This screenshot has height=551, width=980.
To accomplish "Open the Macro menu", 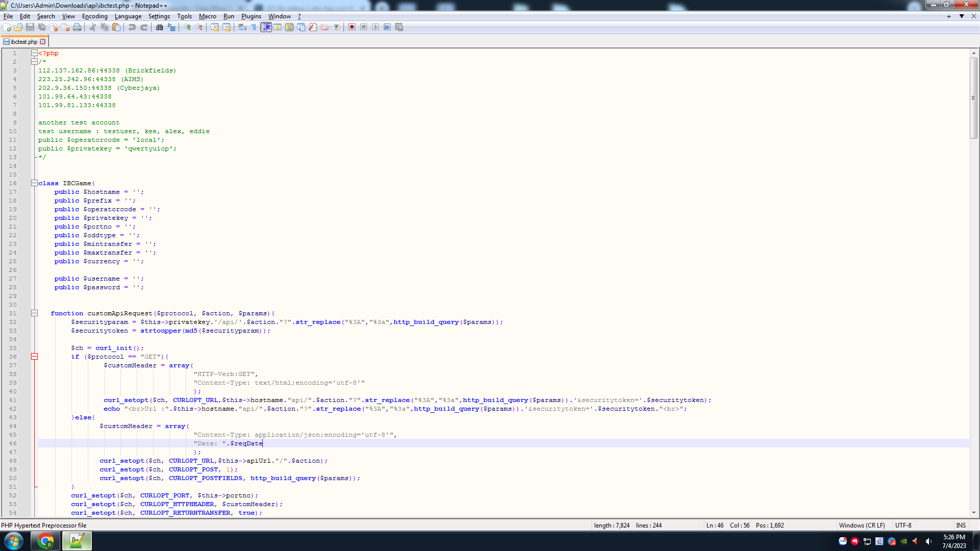I will [x=208, y=16].
